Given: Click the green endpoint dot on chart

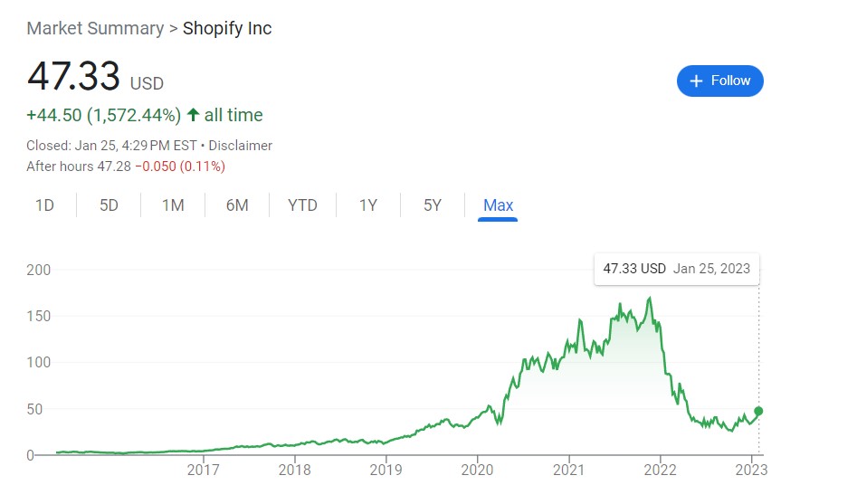Looking at the screenshot, I should (x=758, y=411).
